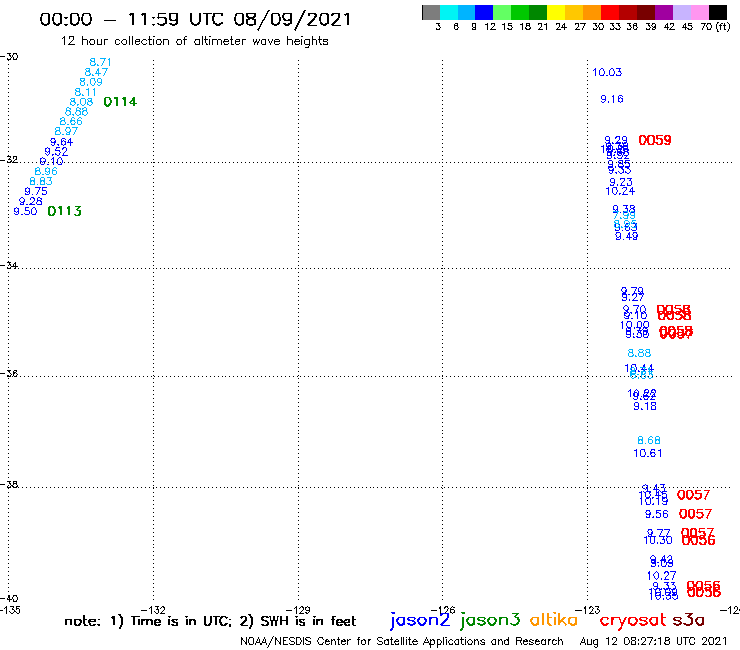This screenshot has width=740, height=650.
Task: Select the s3a satellite label
Action: click(688, 620)
